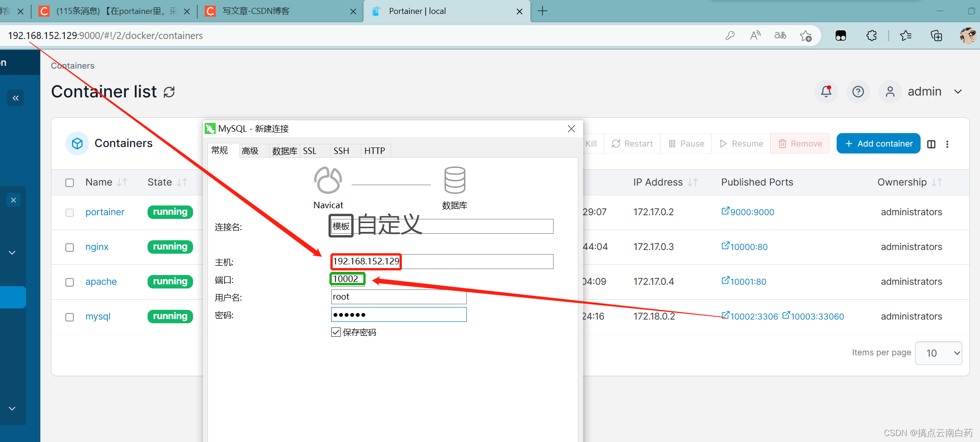Click the browser profile avatar
Viewport: 980px width, 442px height.
click(x=968, y=35)
